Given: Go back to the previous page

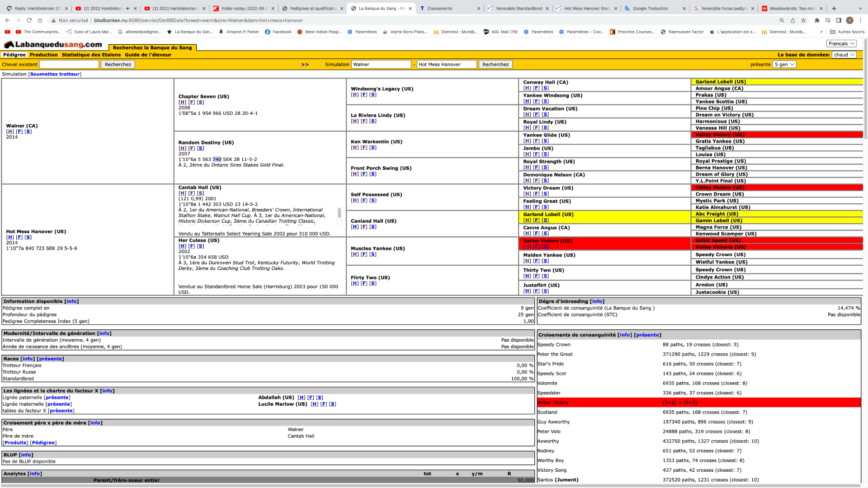Looking at the screenshot, I should (7, 20).
